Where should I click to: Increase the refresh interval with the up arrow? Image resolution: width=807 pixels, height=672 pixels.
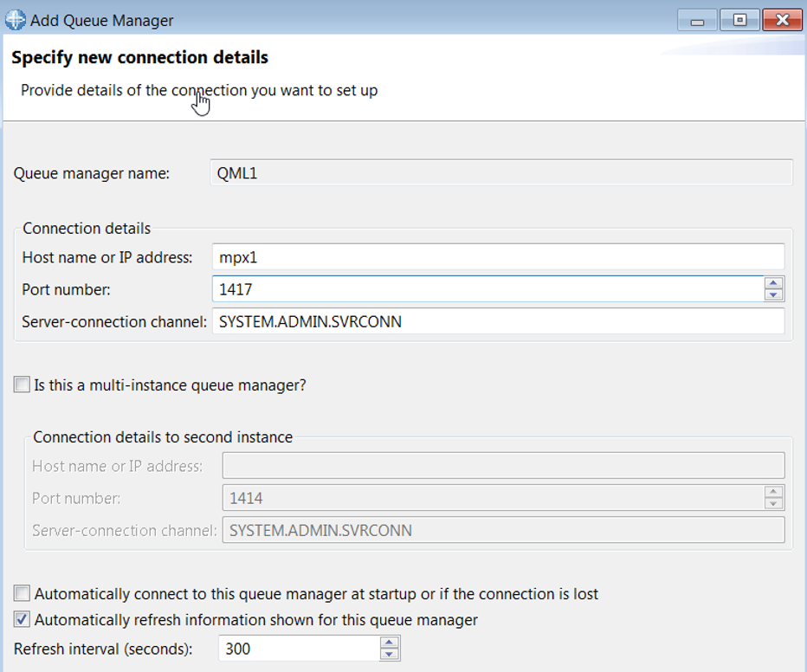tap(390, 643)
